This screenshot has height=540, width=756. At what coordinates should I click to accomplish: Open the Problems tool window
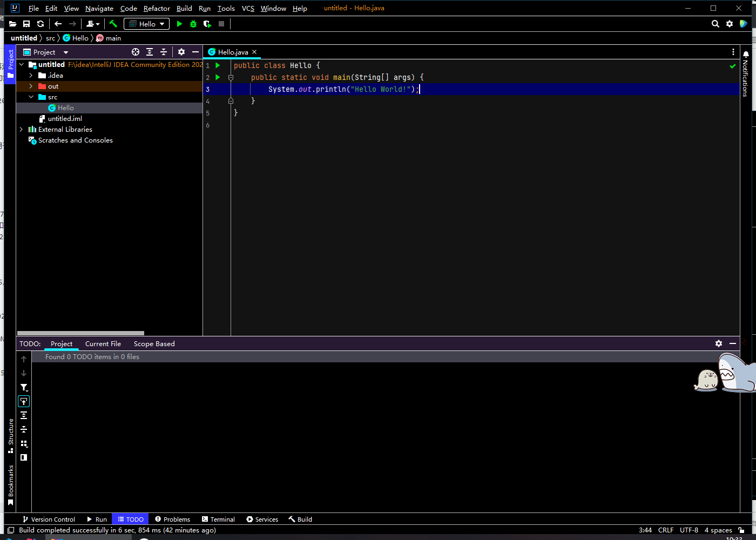pyautogui.click(x=172, y=519)
